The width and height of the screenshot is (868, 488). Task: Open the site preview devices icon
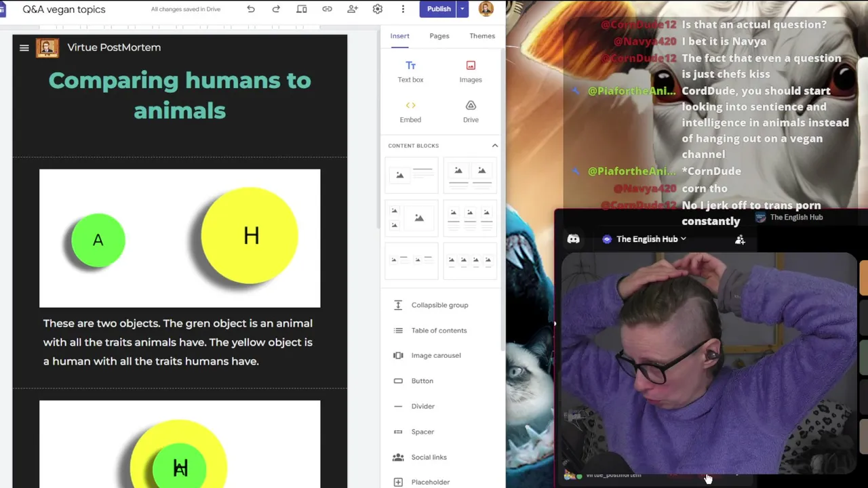click(302, 9)
